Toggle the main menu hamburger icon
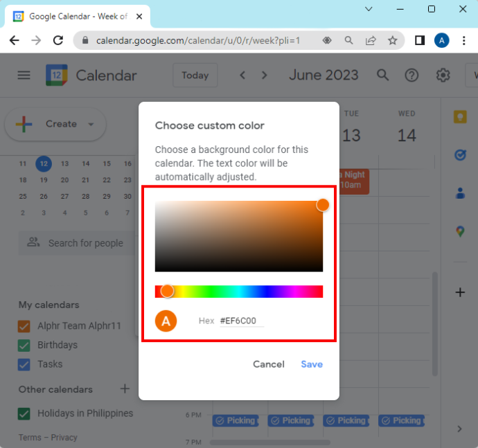478x448 pixels. 24,75
